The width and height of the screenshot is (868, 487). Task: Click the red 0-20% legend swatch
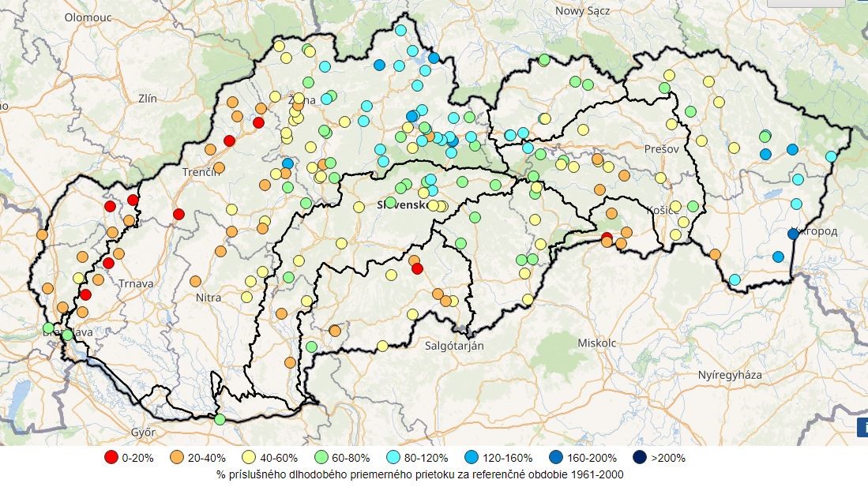tap(111, 458)
